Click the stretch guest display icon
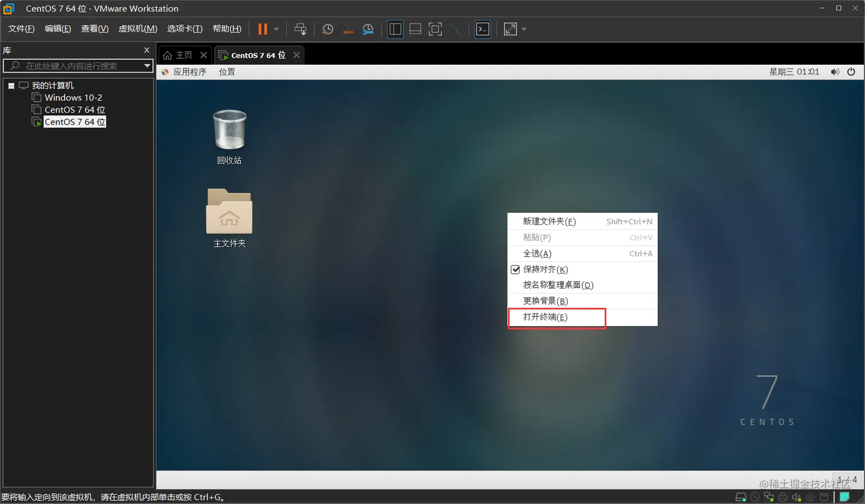865x504 pixels. click(510, 29)
